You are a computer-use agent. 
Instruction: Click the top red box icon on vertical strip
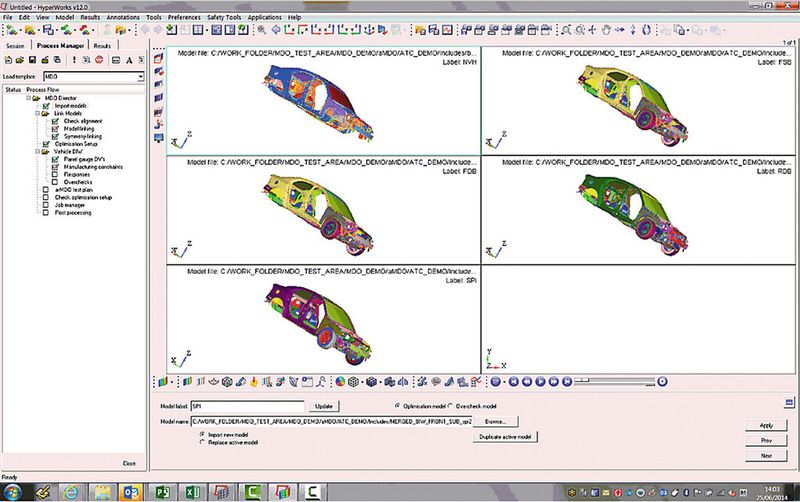(159, 58)
